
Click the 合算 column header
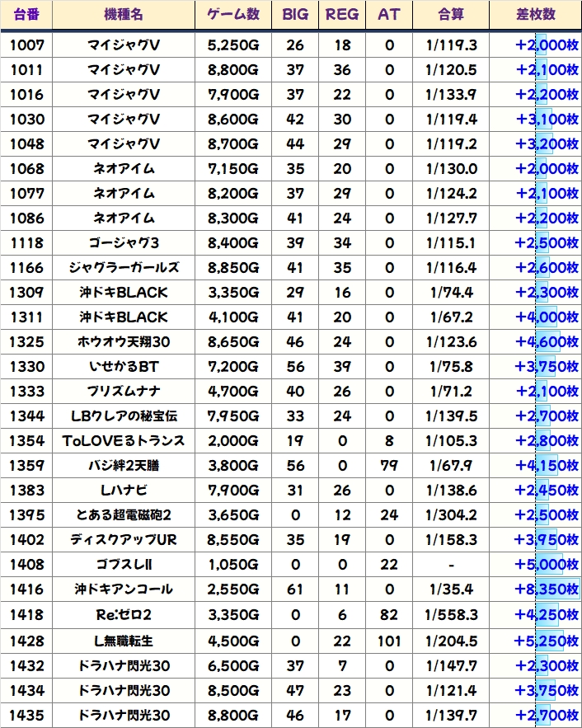tap(451, 15)
